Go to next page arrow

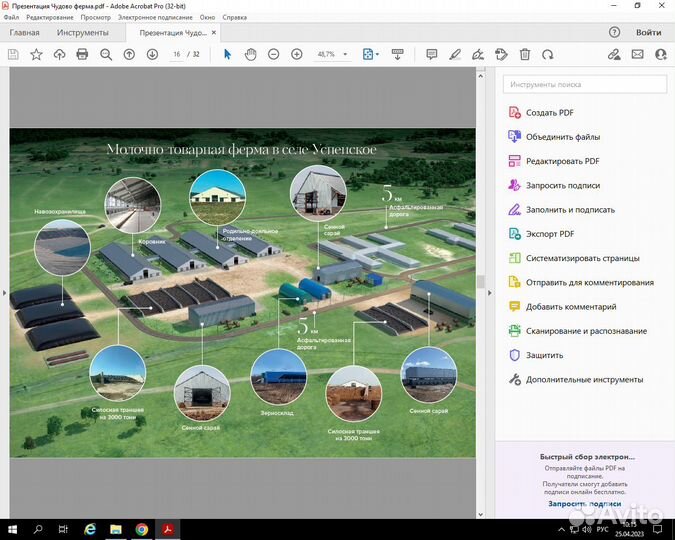152,54
